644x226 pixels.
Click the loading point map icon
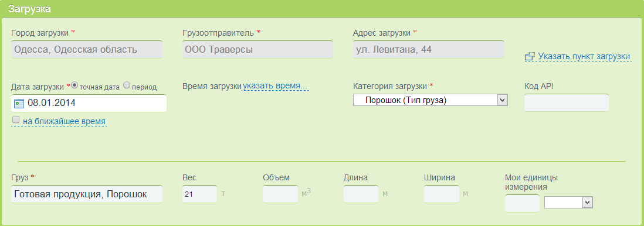[530, 57]
